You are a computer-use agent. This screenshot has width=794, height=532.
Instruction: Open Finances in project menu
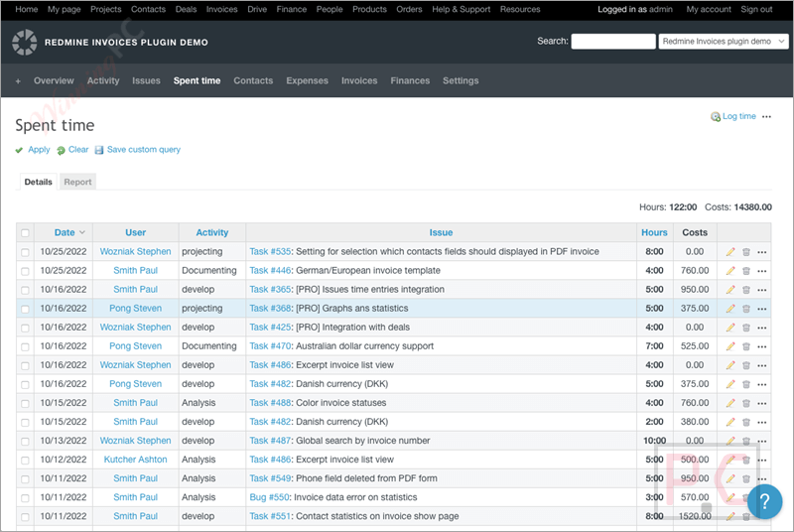pyautogui.click(x=410, y=80)
